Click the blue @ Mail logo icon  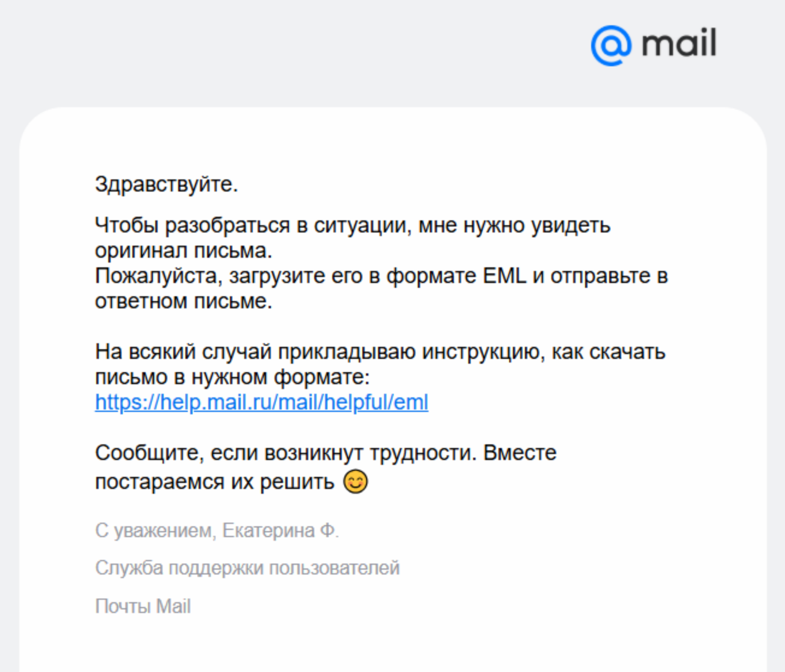[x=610, y=46]
